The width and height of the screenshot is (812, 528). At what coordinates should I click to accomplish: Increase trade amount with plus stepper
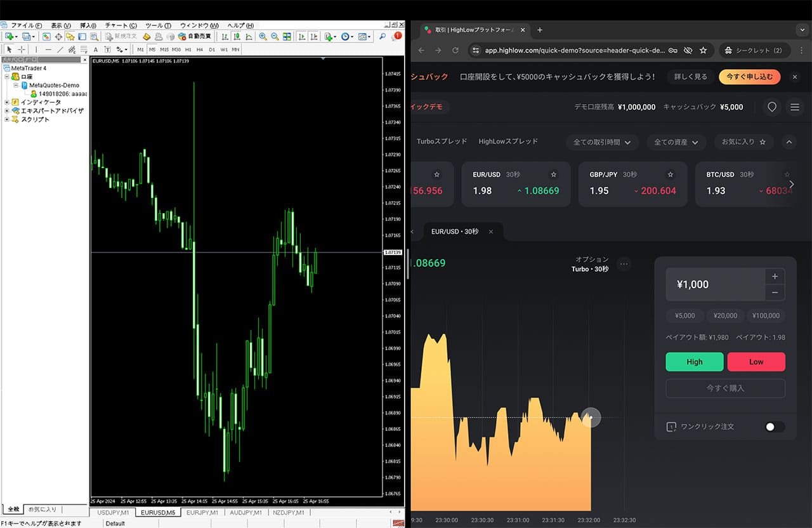pyautogui.click(x=775, y=277)
